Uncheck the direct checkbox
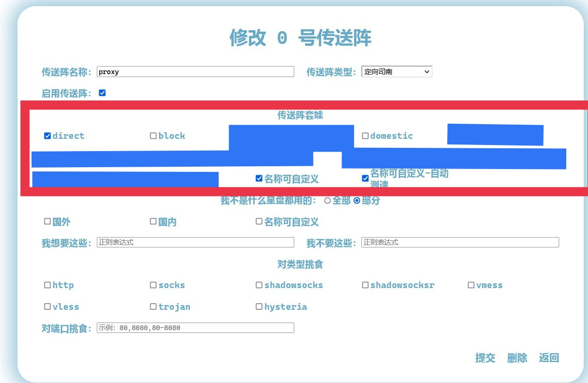The height and width of the screenshot is (383, 588). pyautogui.click(x=47, y=136)
